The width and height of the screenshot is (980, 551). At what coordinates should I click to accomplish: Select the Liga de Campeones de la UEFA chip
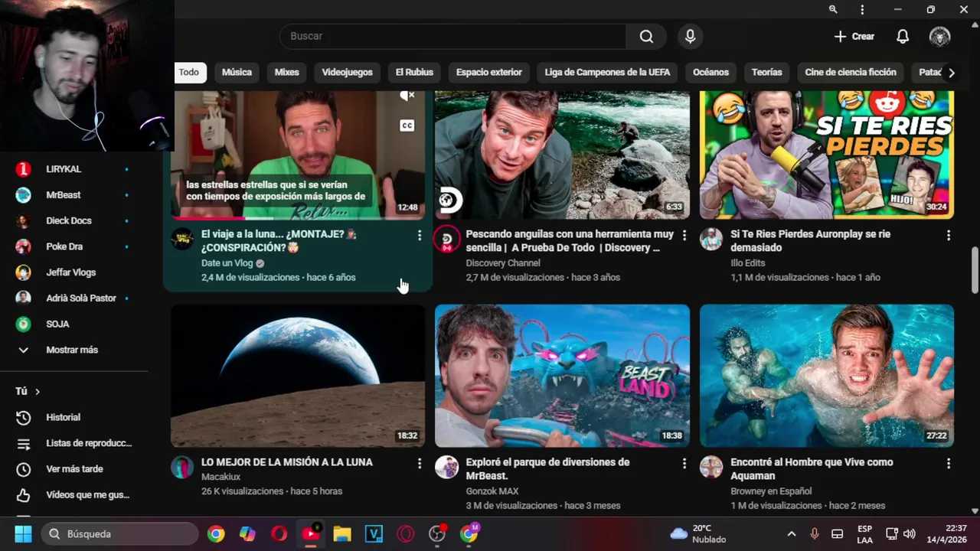[607, 72]
